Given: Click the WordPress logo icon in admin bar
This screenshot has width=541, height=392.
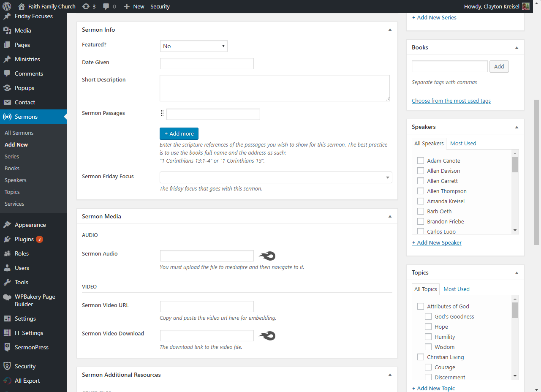Looking at the screenshot, I should [7, 6].
